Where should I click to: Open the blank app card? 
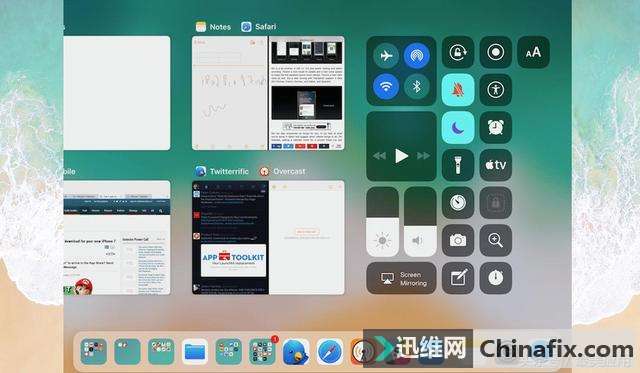[x=117, y=93]
